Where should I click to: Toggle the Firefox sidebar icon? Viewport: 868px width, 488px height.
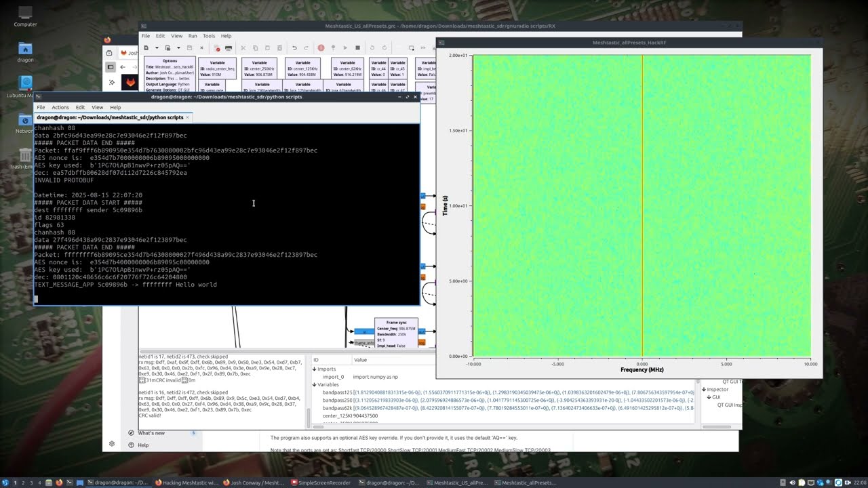click(x=111, y=67)
